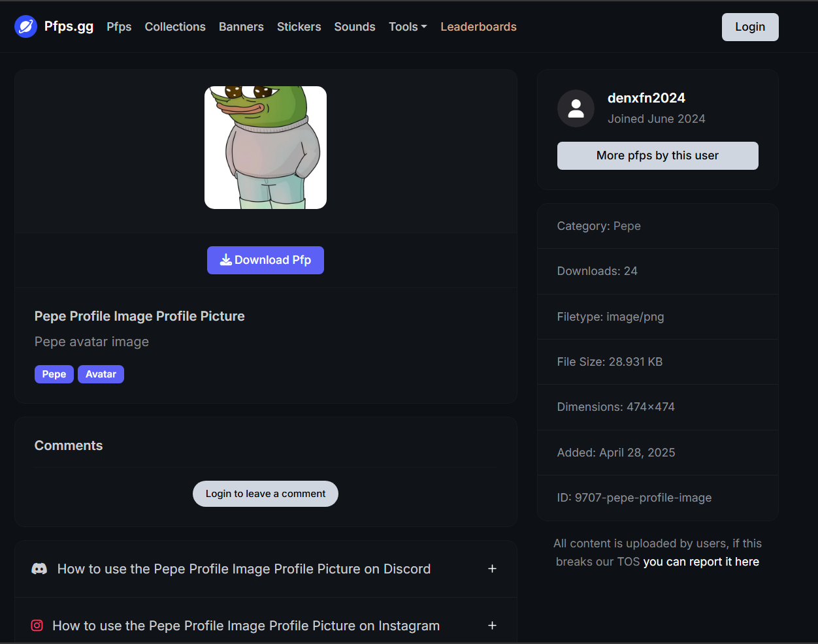
Task: Click How to use on Instagram heading
Action: point(246,626)
